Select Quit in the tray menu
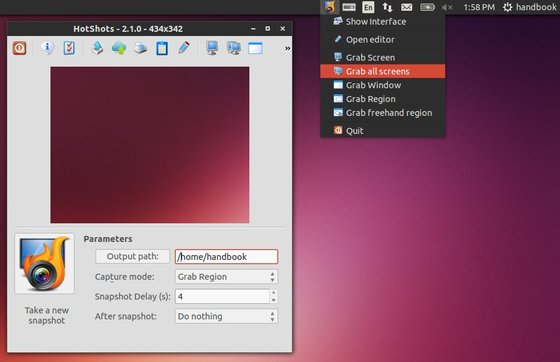Screen dimensions: 560x362 click(x=382, y=131)
